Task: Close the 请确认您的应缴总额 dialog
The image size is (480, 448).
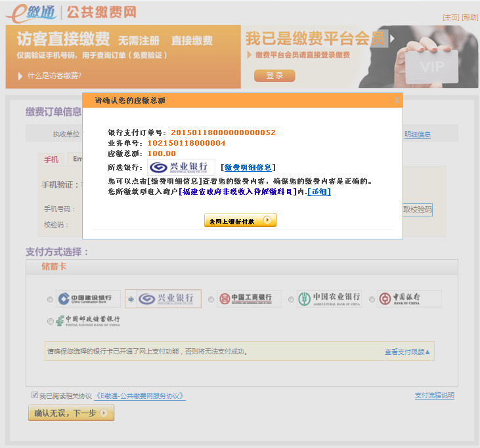Action: click(x=397, y=100)
